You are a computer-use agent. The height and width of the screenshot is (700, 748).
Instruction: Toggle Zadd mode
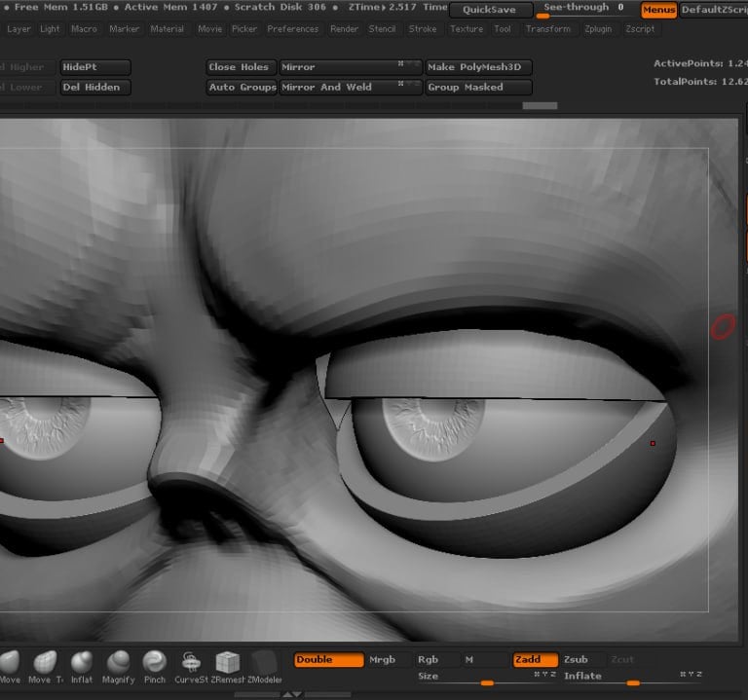pyautogui.click(x=536, y=659)
